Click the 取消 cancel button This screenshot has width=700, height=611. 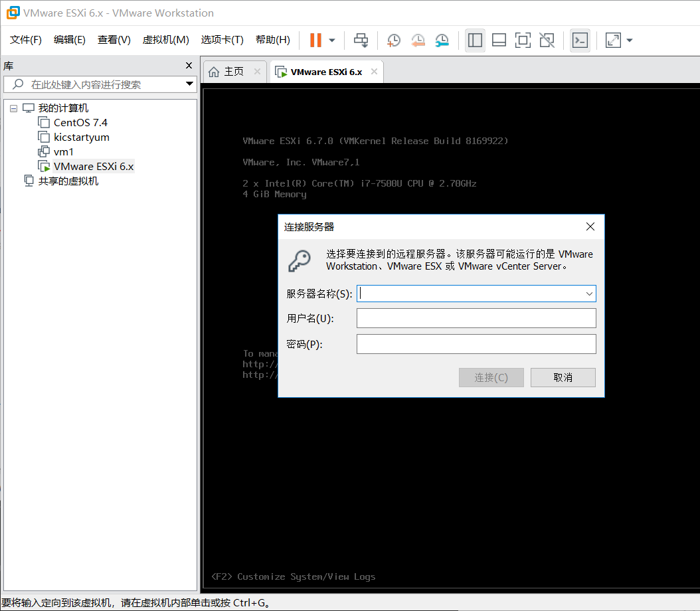[x=563, y=378]
